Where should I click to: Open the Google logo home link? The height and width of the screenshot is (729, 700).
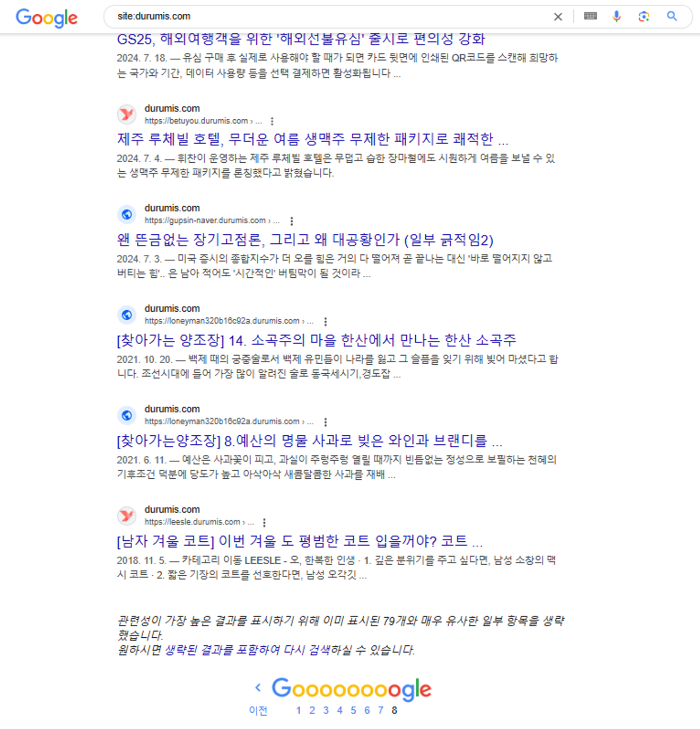[x=47, y=17]
